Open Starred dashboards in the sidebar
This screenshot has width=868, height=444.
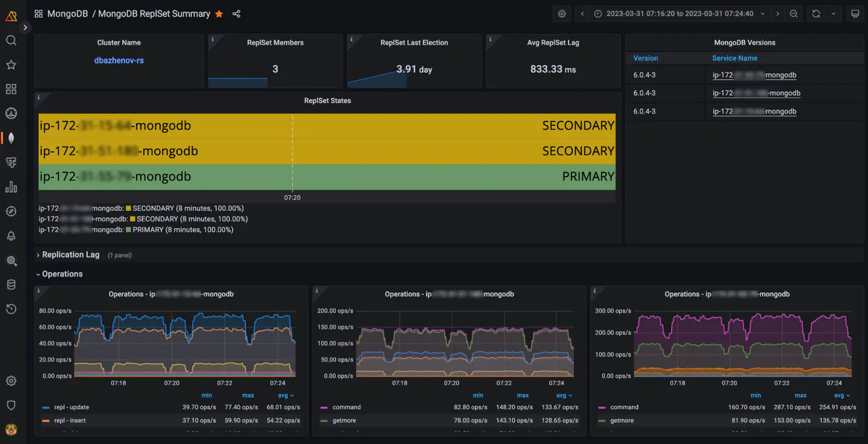(11, 65)
